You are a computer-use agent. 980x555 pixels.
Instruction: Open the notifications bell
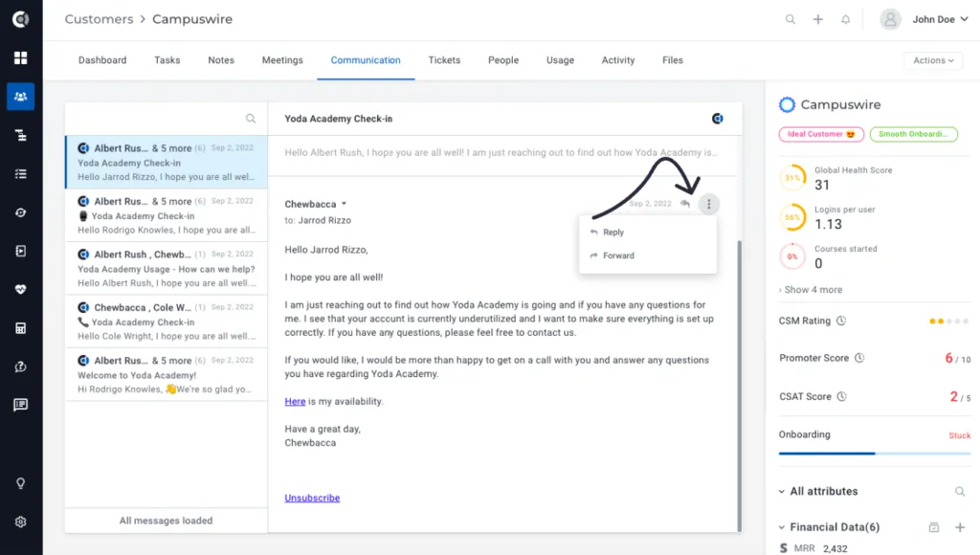(x=846, y=19)
